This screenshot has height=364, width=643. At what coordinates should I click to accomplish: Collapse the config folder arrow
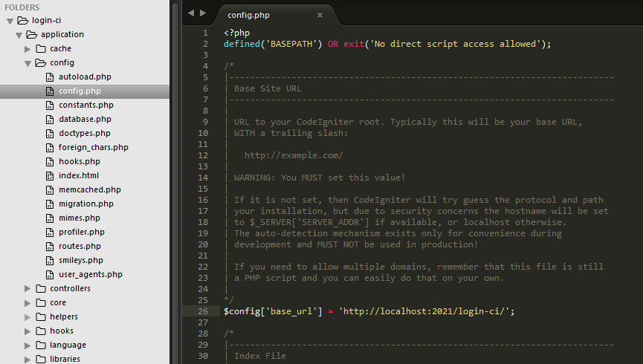28,64
